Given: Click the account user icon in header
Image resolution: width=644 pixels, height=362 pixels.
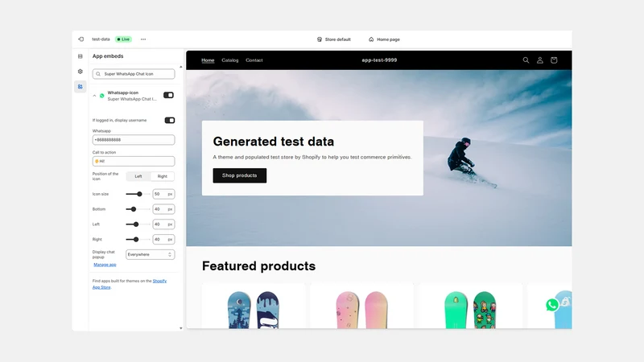Looking at the screenshot, I should pyautogui.click(x=539, y=60).
